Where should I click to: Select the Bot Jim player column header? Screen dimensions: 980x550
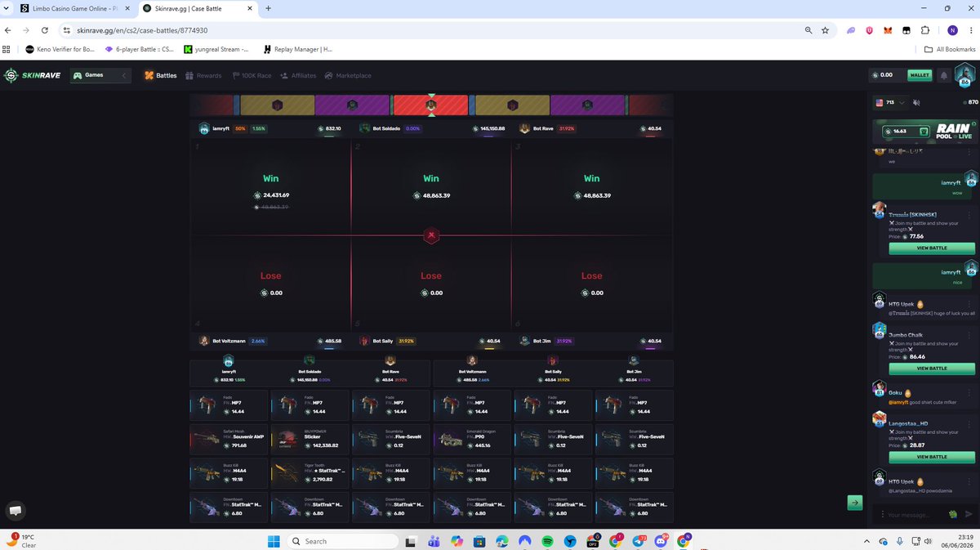tap(634, 368)
